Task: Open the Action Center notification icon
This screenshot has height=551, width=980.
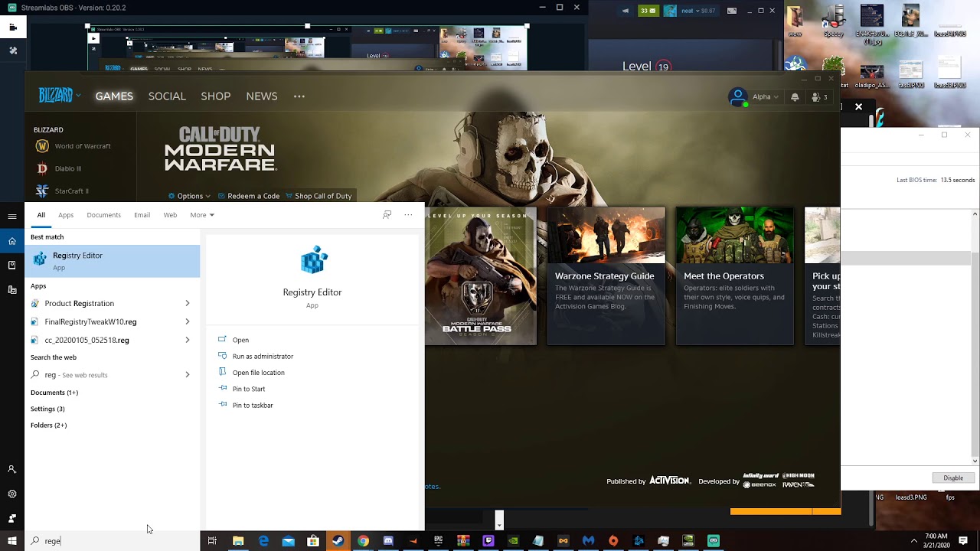Action: tap(963, 541)
